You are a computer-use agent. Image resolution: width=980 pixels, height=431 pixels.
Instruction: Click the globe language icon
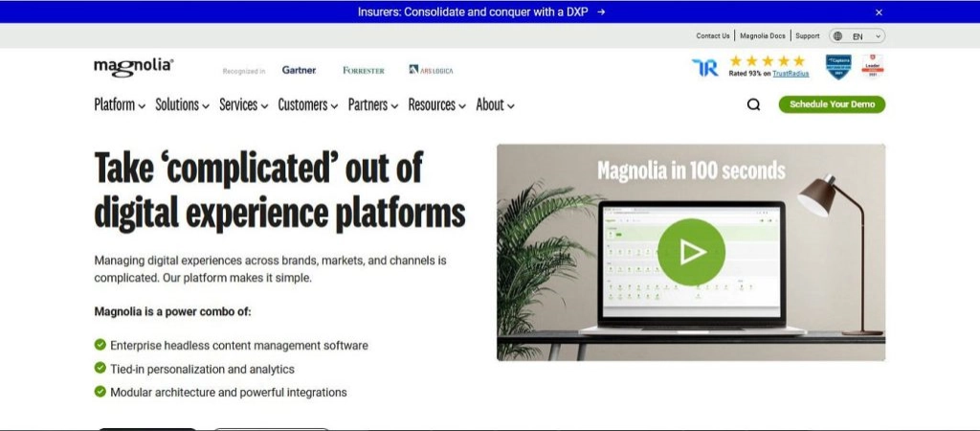click(x=837, y=36)
